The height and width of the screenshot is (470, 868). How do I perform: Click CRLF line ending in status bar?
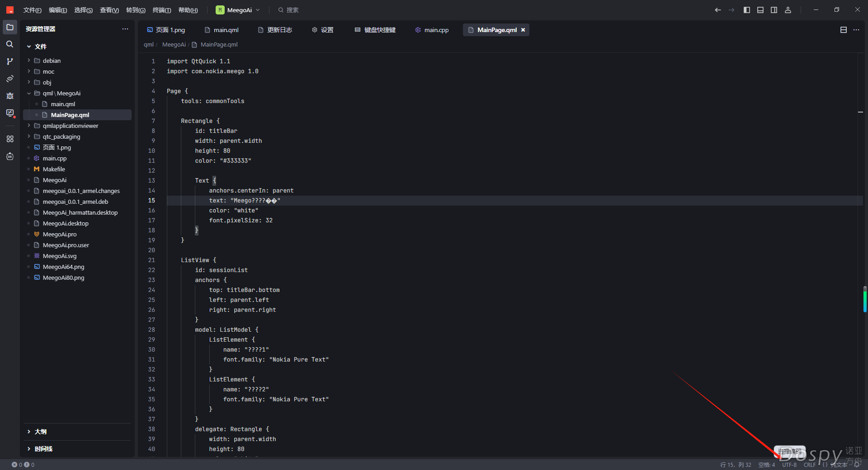[x=810, y=465]
